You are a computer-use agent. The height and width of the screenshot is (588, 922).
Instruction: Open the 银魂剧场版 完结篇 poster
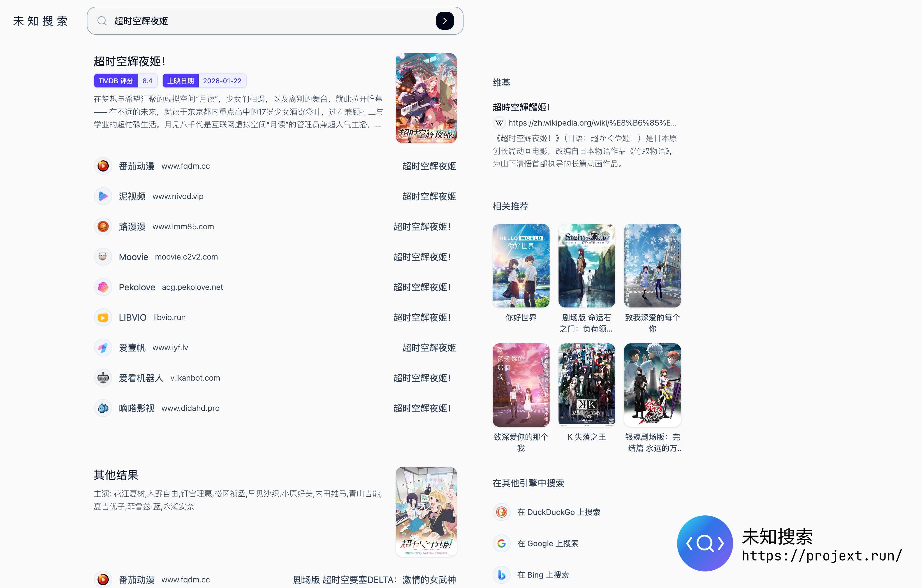point(652,385)
